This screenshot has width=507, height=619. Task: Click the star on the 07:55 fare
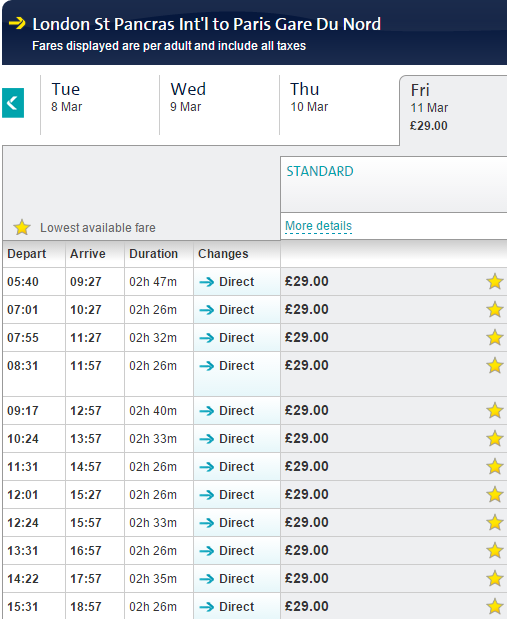(494, 338)
